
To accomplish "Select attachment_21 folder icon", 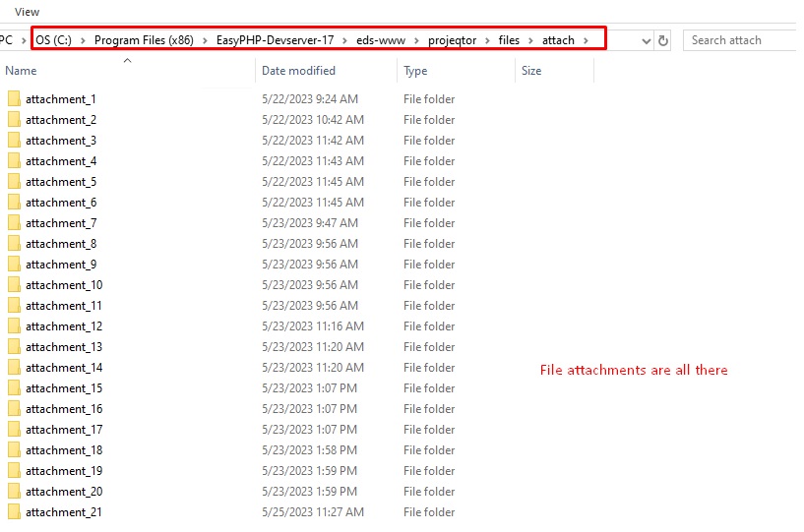I will pos(15,511).
